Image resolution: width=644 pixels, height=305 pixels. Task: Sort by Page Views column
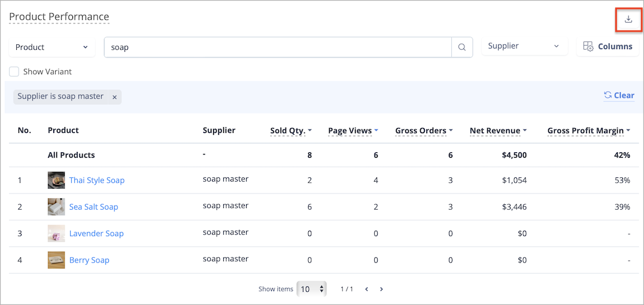(x=353, y=131)
